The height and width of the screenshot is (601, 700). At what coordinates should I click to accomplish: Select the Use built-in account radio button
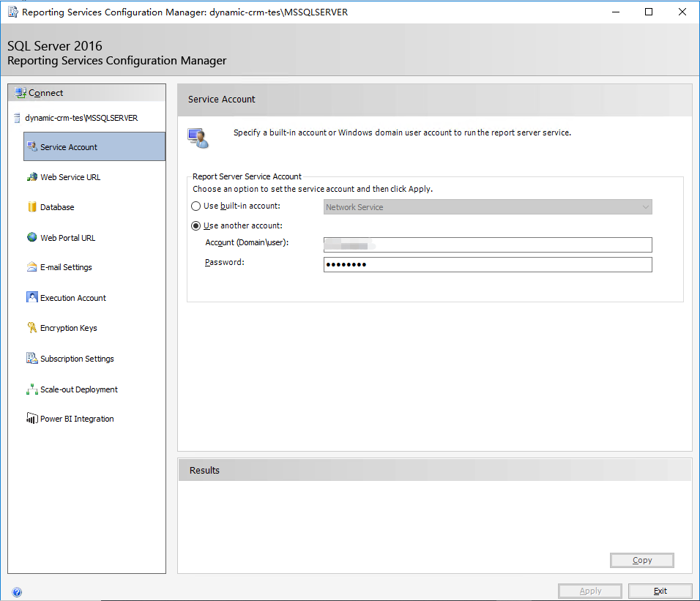(196, 206)
